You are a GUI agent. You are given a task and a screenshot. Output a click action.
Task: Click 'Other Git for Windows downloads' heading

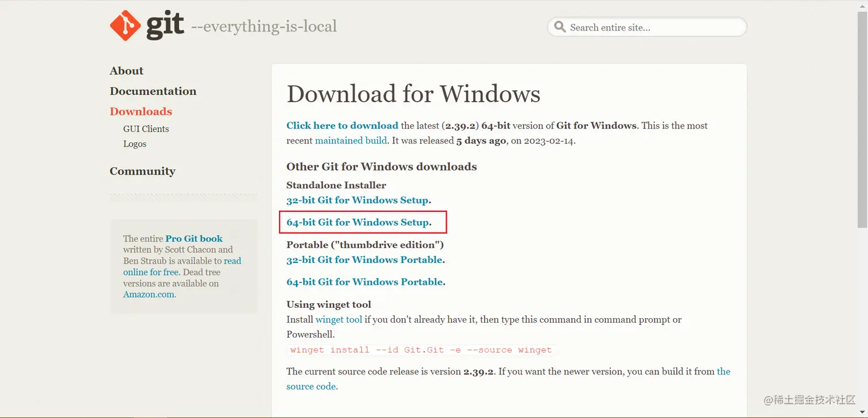coord(382,167)
